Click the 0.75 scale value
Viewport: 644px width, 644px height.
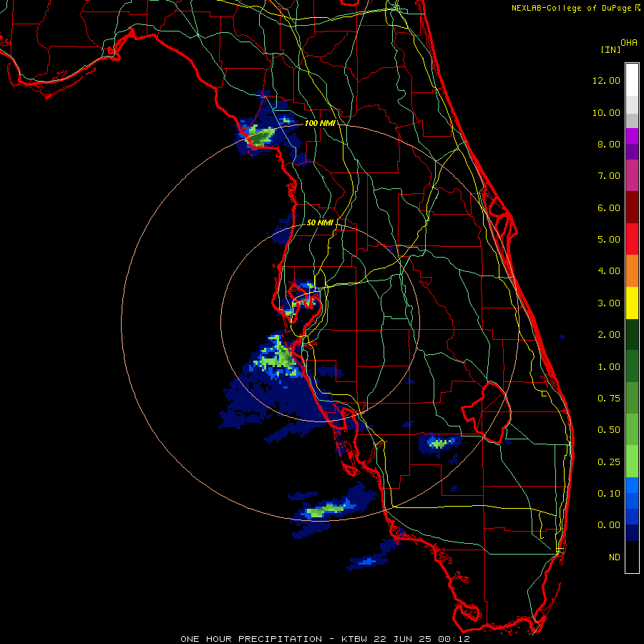[x=609, y=399]
